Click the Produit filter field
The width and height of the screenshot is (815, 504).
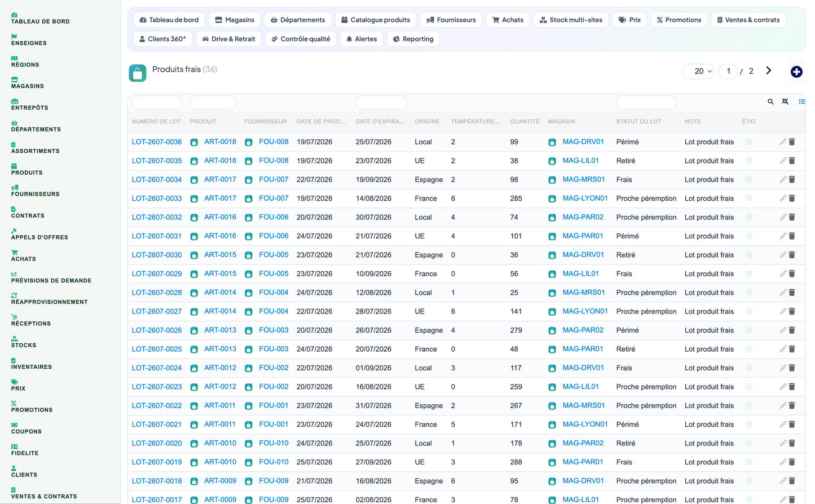tap(213, 103)
